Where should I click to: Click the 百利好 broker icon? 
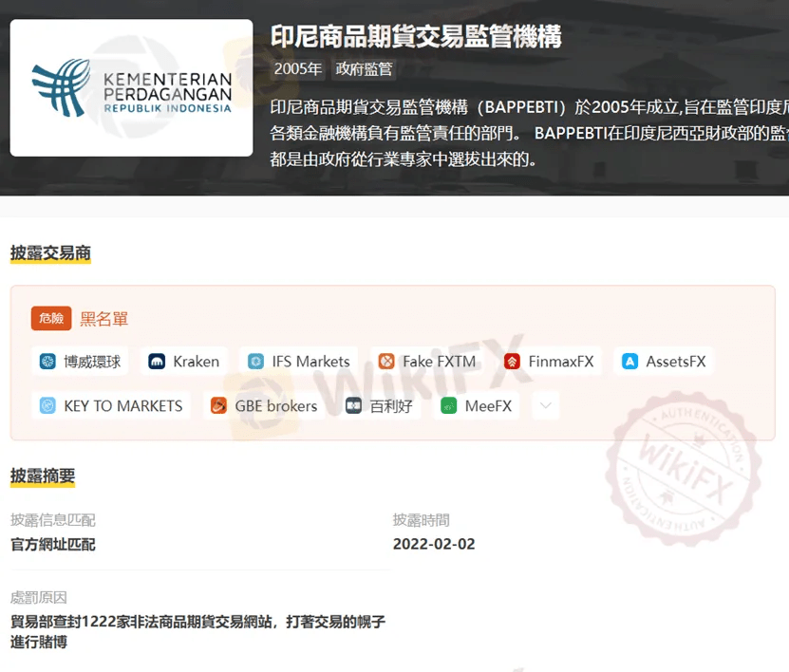353,405
